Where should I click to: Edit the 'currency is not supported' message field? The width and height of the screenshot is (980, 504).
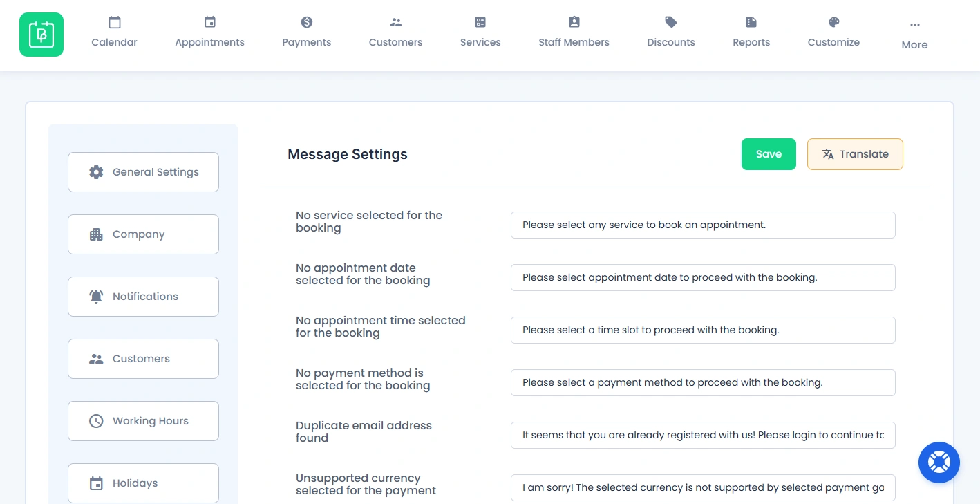703,487
